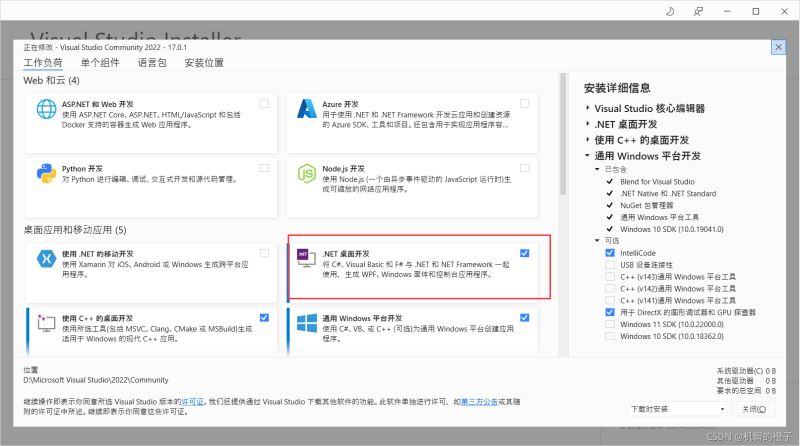Switch to the 安装位置 tab
This screenshot has width=800, height=446.
204,63
